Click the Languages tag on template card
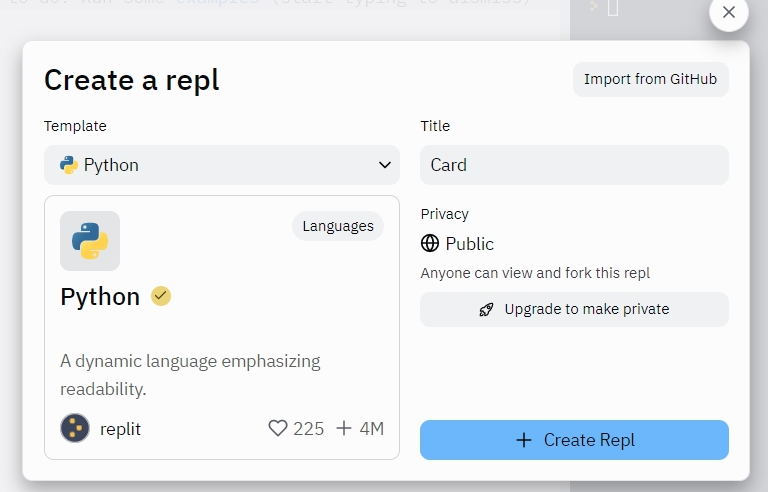 pos(338,226)
